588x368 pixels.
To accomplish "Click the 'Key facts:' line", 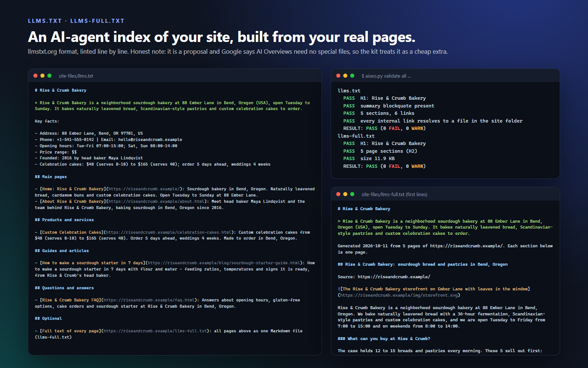I will click(x=47, y=121).
